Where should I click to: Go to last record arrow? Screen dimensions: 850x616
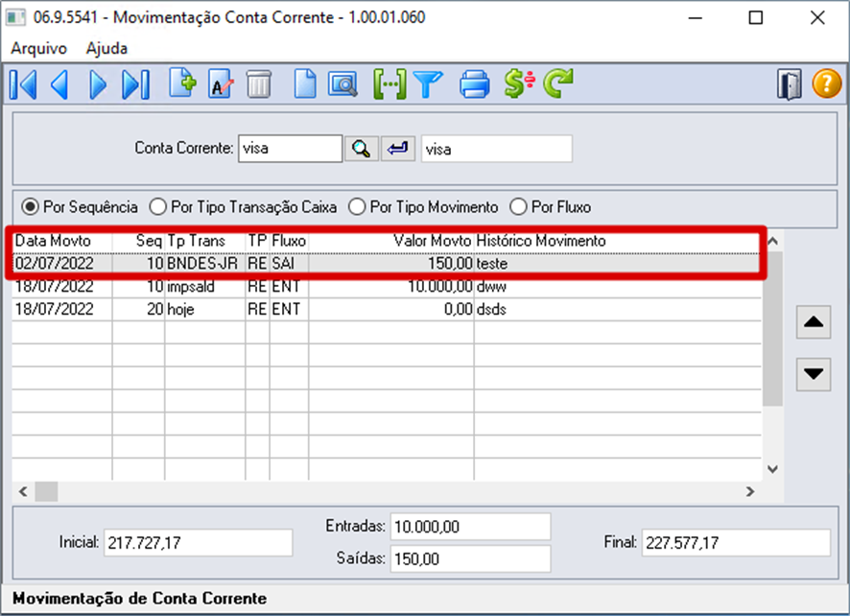point(136,84)
